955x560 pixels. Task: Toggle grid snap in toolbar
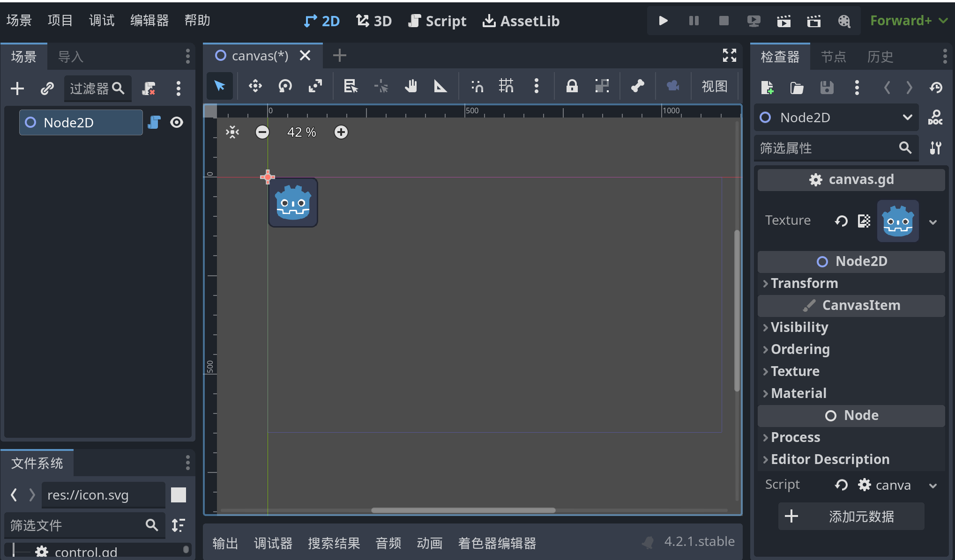coord(506,86)
